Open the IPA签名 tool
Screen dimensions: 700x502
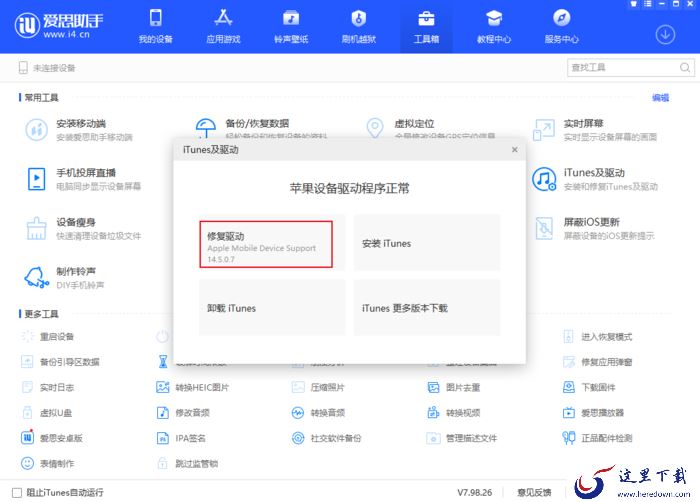(x=181, y=438)
